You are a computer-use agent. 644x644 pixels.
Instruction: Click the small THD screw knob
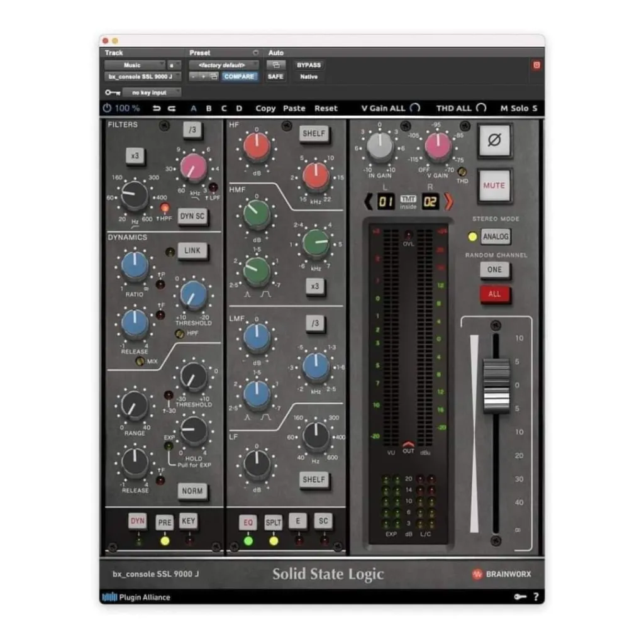tap(462, 172)
